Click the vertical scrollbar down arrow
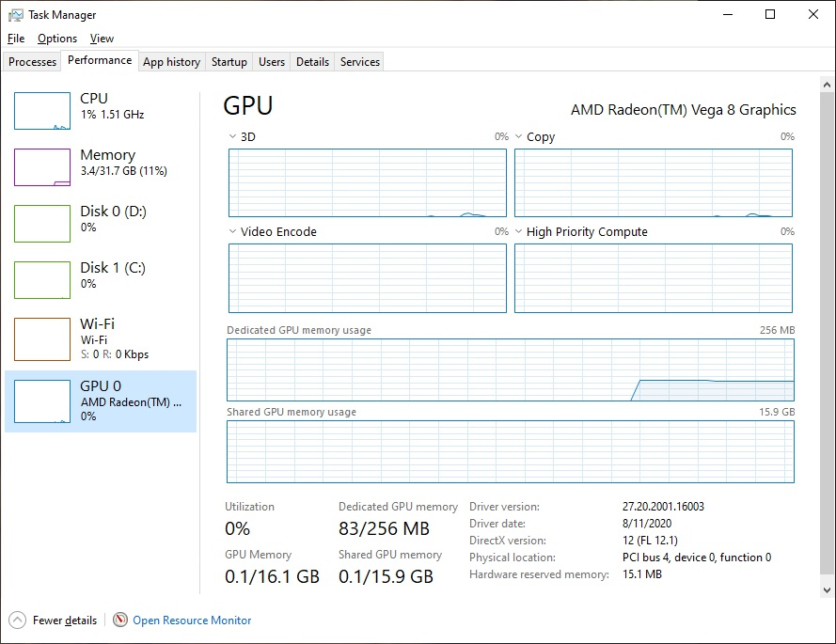 coord(827,590)
